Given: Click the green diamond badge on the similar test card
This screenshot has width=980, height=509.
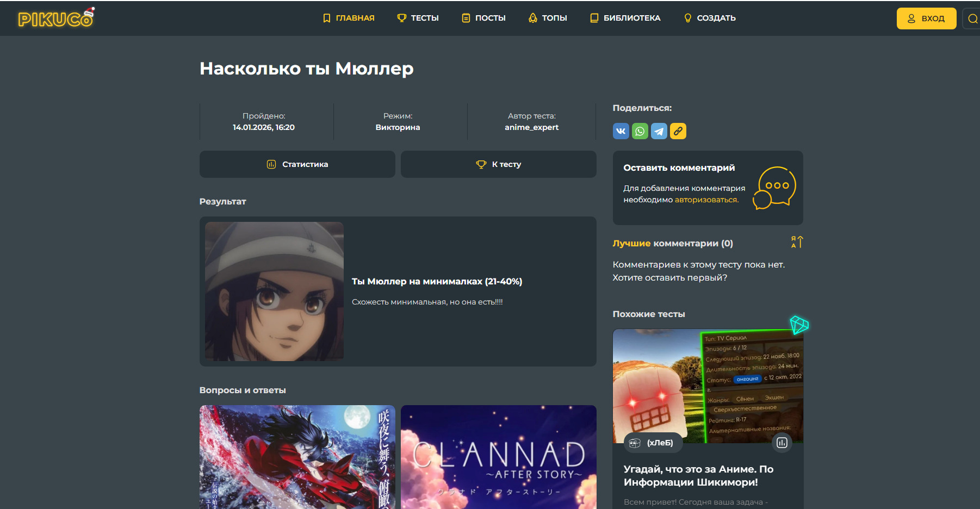Looking at the screenshot, I should point(799,325).
